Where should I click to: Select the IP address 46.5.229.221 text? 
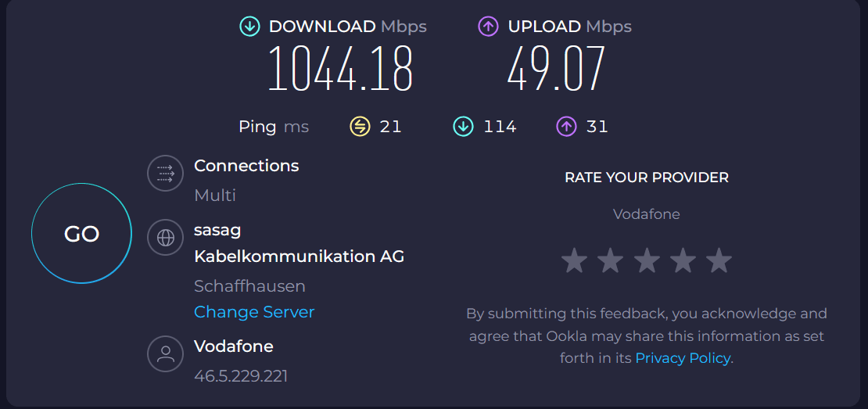pos(241,376)
